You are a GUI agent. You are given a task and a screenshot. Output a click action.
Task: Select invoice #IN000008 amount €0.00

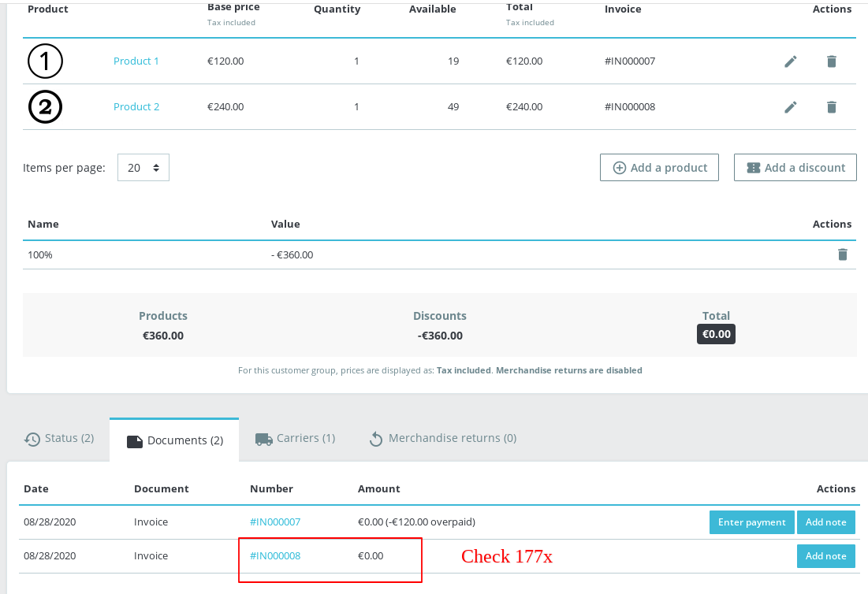point(371,556)
